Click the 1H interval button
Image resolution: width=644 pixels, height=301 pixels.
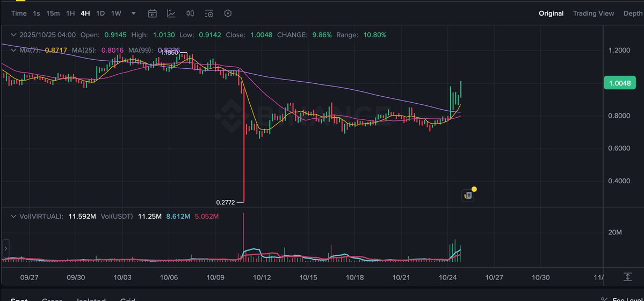70,13
